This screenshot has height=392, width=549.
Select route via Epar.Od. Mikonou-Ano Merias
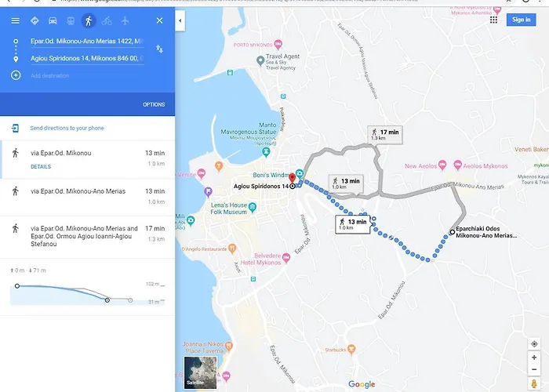pos(88,197)
